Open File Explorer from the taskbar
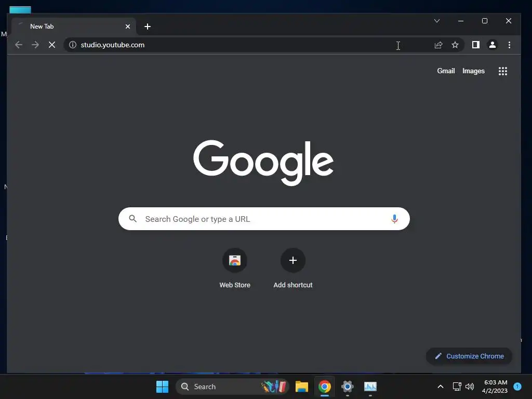Screen dimensions: 532x399 point(302,387)
